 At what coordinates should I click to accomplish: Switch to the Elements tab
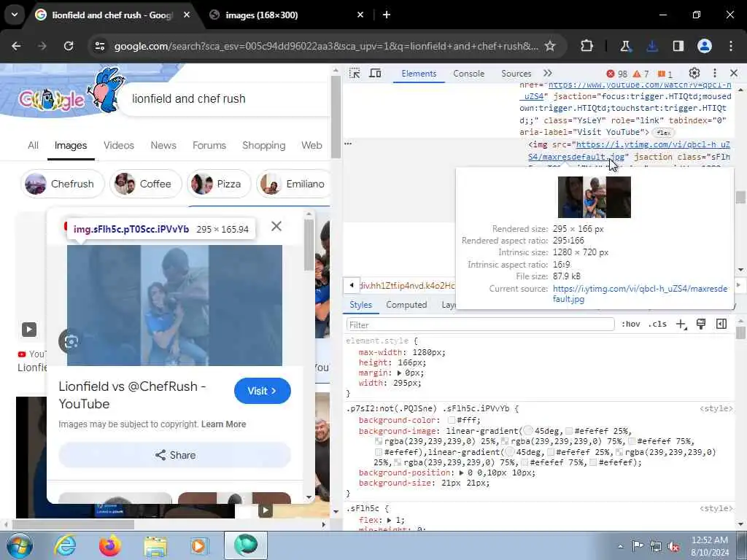point(419,74)
